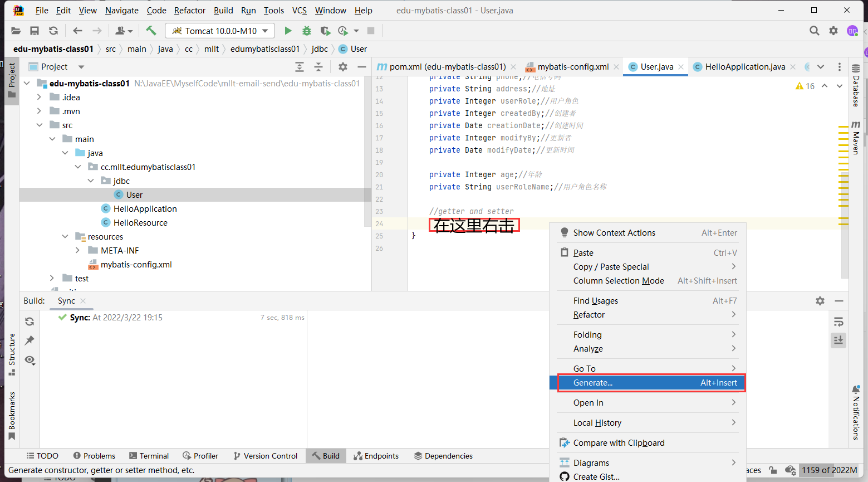Select HelloResource in project tree

tap(140, 222)
